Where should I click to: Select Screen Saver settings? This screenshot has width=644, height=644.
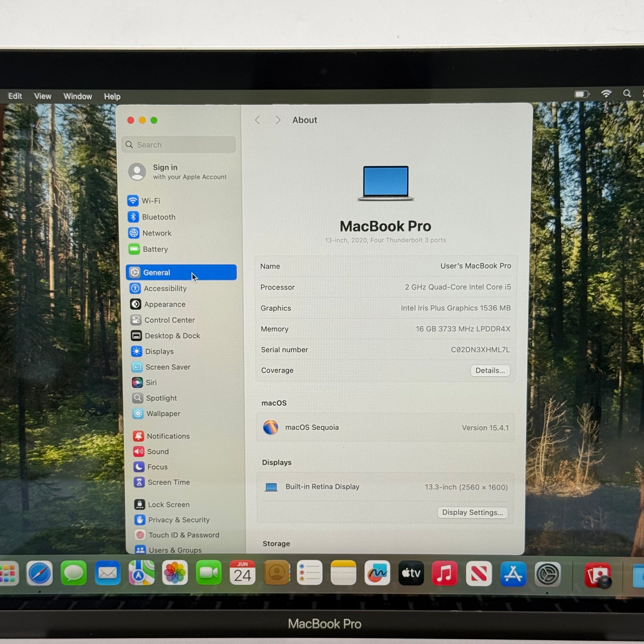click(161, 367)
